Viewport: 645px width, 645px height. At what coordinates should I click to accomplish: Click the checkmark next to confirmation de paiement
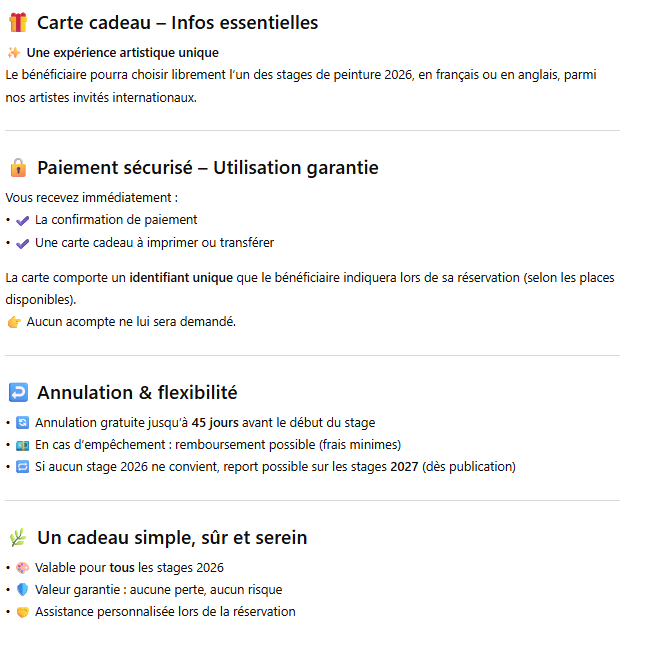pos(23,220)
